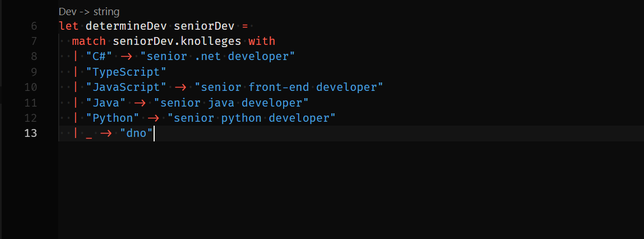Viewport: 644px width, 239px height.
Task: Click the "dno" string literal
Action: tap(136, 134)
